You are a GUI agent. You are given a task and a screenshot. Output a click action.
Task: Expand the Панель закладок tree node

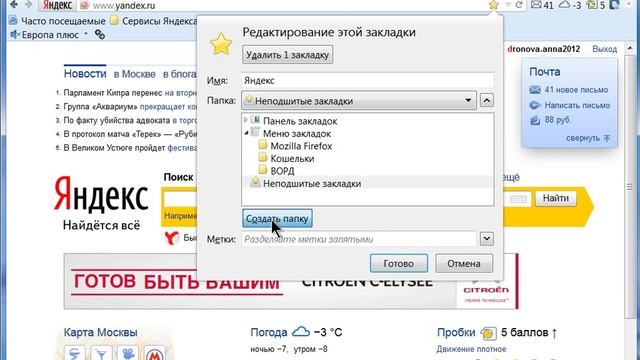click(246, 120)
